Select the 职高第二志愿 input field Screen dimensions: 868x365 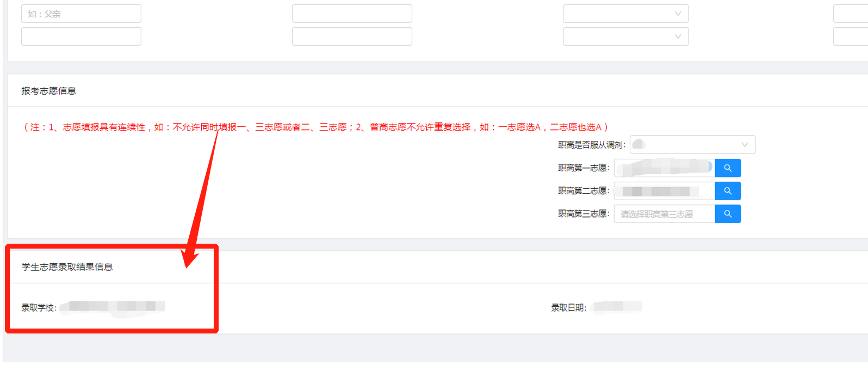665,191
